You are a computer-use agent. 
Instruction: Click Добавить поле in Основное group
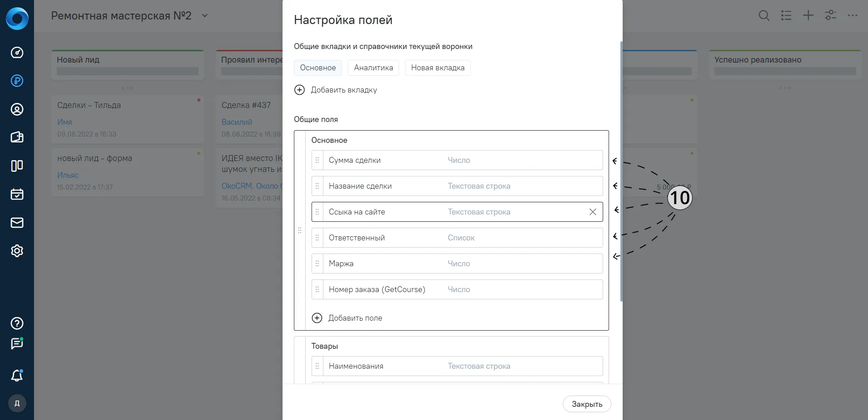pyautogui.click(x=347, y=318)
